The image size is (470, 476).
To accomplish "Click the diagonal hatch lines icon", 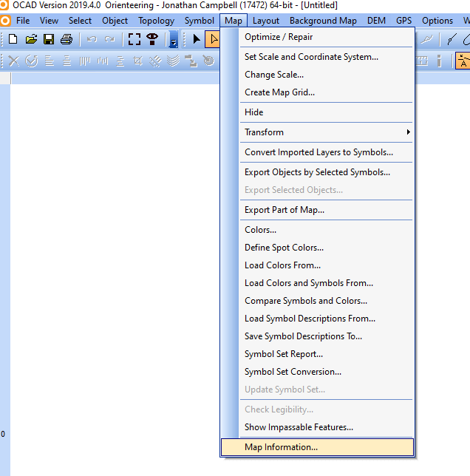I will click(x=155, y=61).
